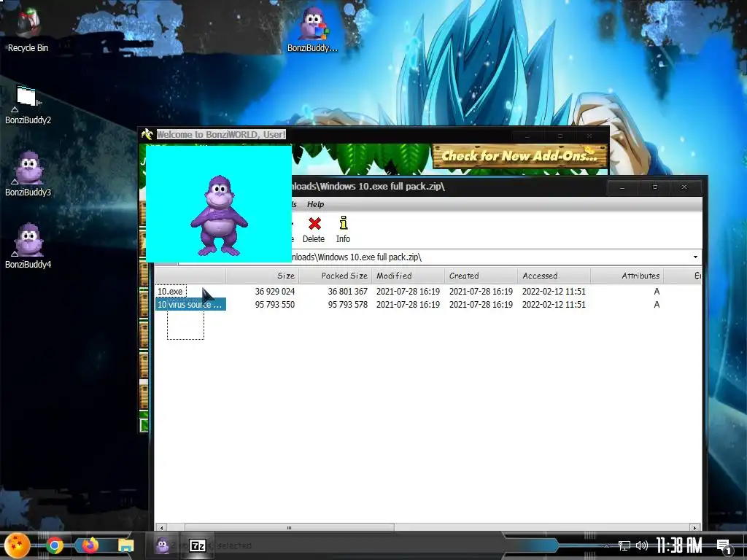Minimize the 7-Zip window
The width and height of the screenshot is (747, 560).
tap(622, 187)
